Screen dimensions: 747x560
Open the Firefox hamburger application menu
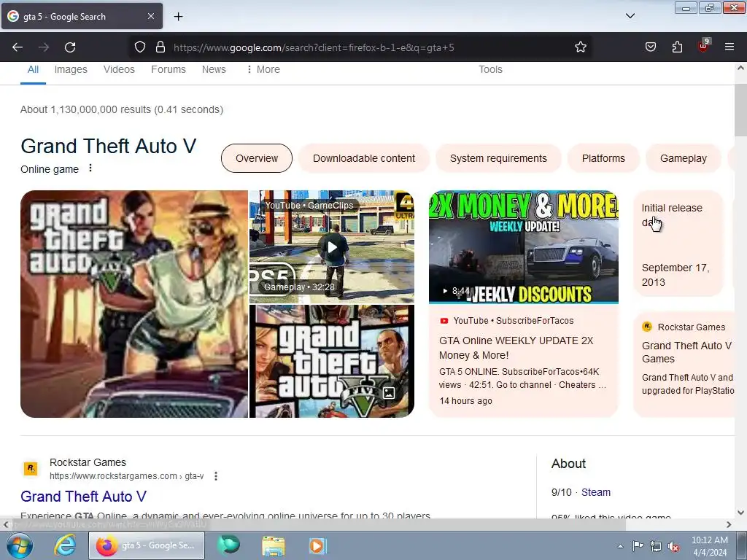[729, 47]
